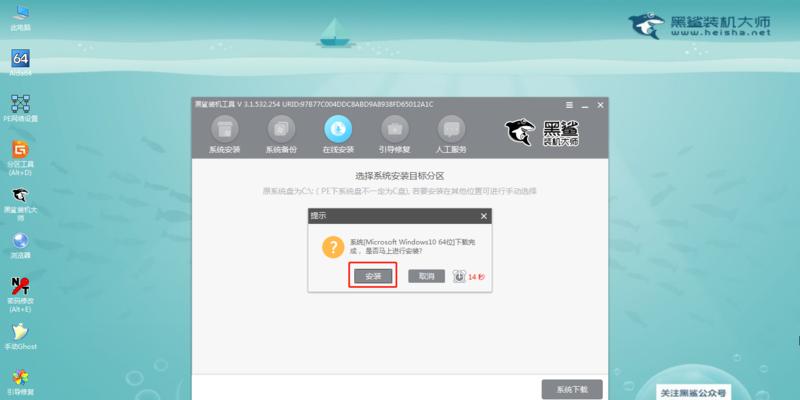
Task: Click 取消 in the prompt dialog
Action: click(427, 276)
